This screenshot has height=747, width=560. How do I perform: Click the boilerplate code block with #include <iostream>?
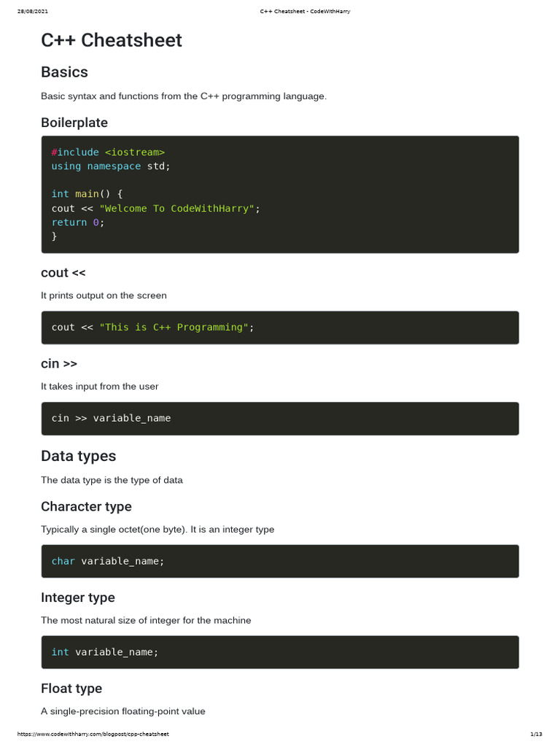[x=280, y=194]
